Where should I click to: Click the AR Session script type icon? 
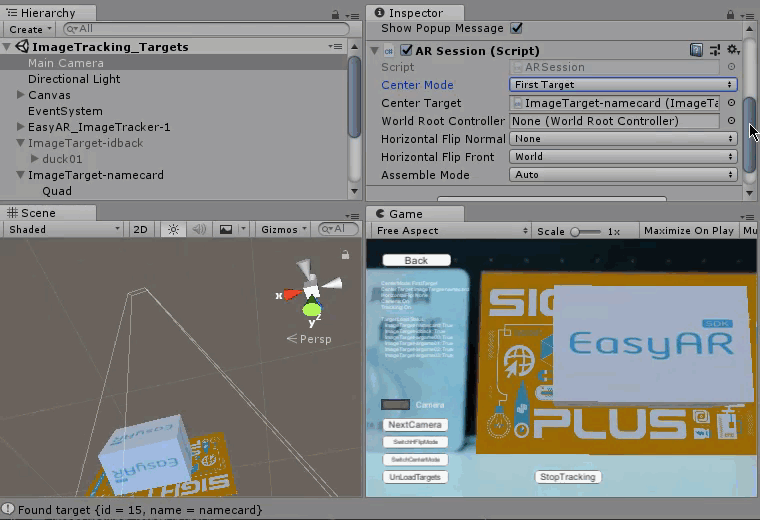pyautogui.click(x=388, y=50)
